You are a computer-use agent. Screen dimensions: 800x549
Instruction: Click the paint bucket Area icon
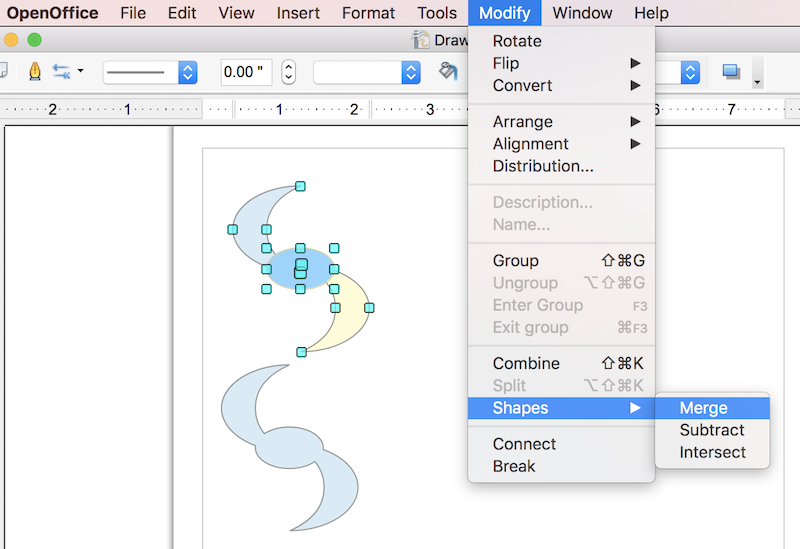pyautogui.click(x=448, y=71)
